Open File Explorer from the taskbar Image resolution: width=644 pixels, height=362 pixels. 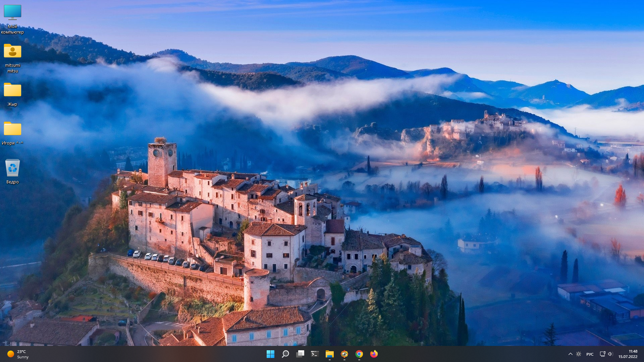[x=329, y=354]
